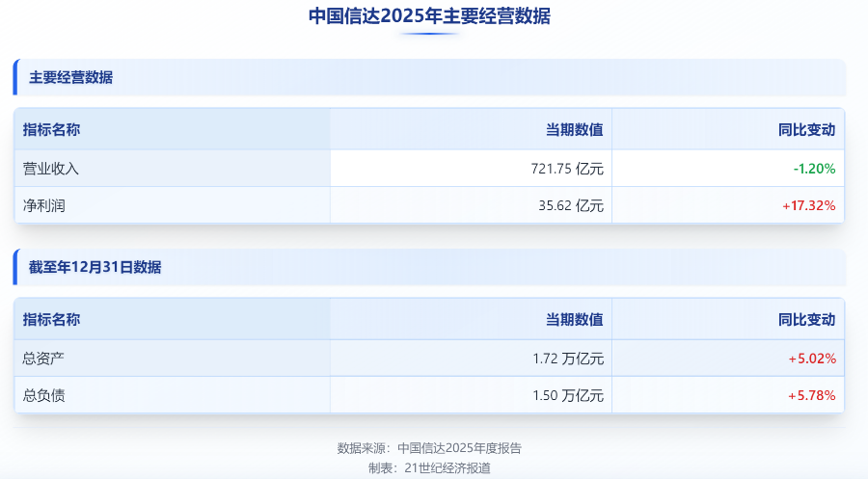Select the 净利润 row label
The width and height of the screenshot is (868, 479).
pyautogui.click(x=43, y=205)
